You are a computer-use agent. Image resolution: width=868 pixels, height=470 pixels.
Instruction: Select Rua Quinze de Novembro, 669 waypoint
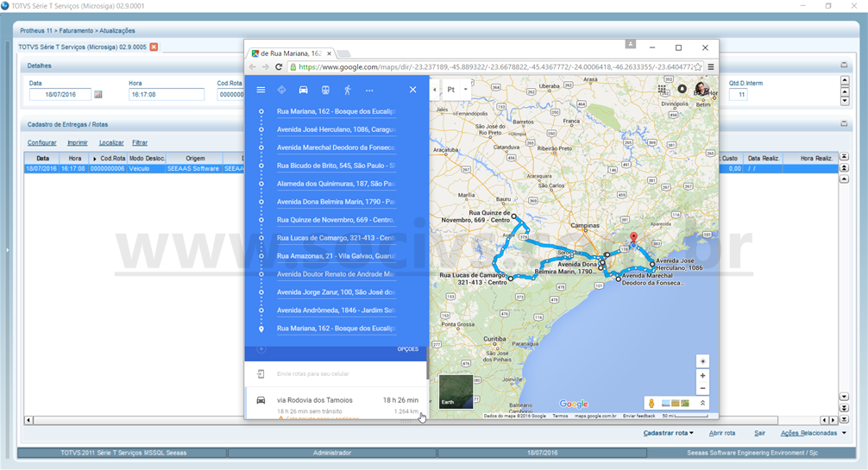[x=337, y=220]
